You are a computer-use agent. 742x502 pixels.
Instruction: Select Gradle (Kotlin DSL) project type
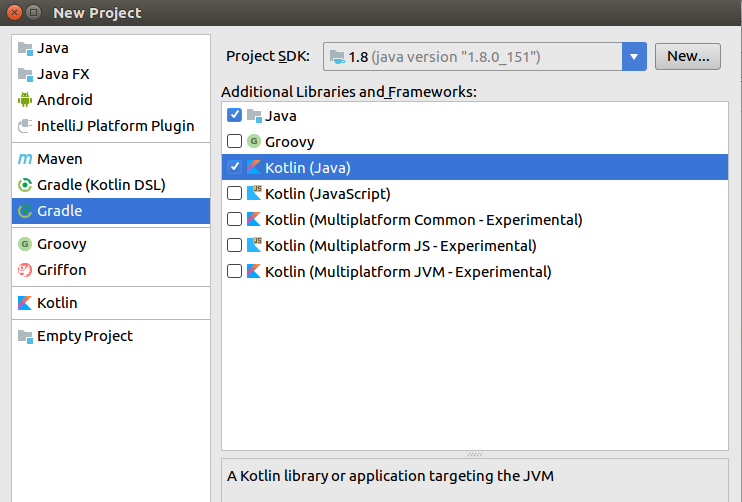click(x=111, y=185)
